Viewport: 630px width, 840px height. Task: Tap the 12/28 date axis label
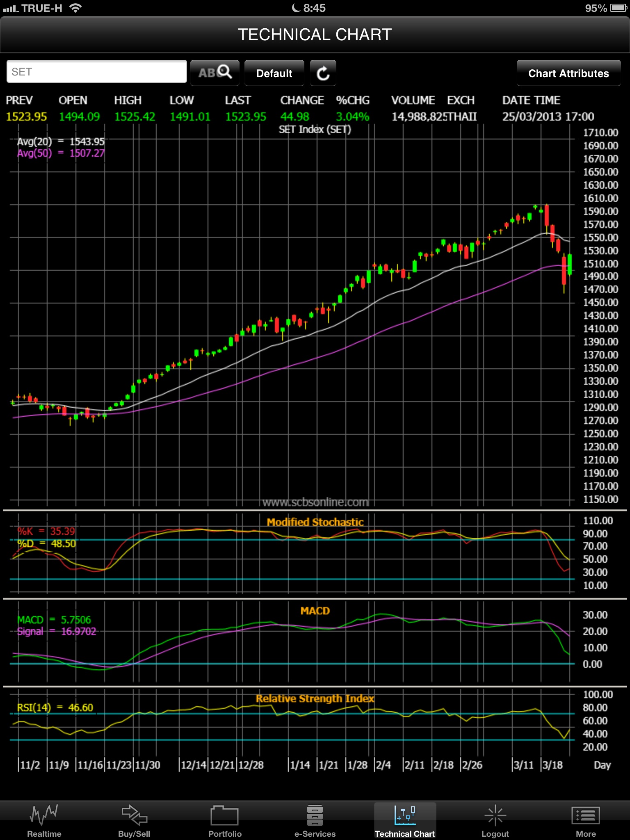tap(251, 765)
